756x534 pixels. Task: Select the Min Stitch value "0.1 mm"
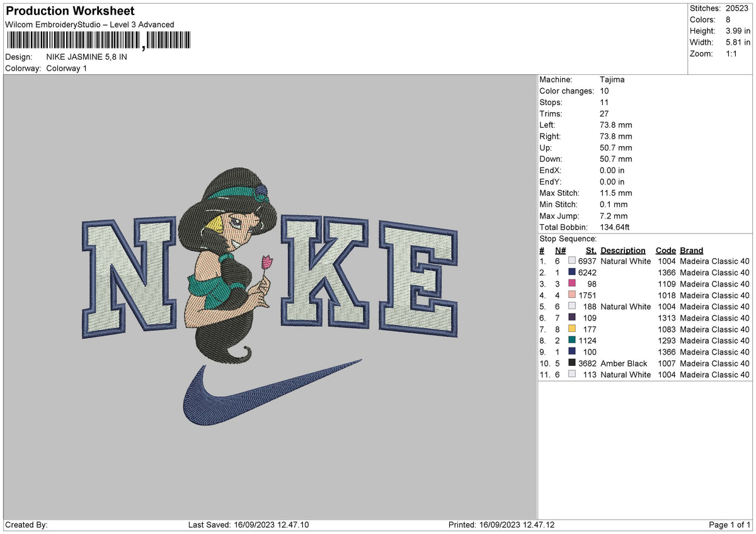coord(614,205)
